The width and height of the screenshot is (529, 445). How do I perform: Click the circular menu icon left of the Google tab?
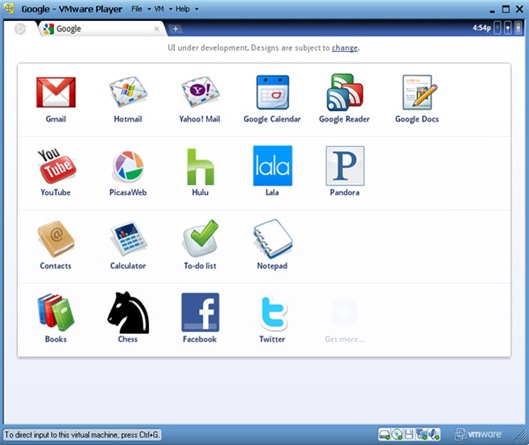click(x=20, y=29)
